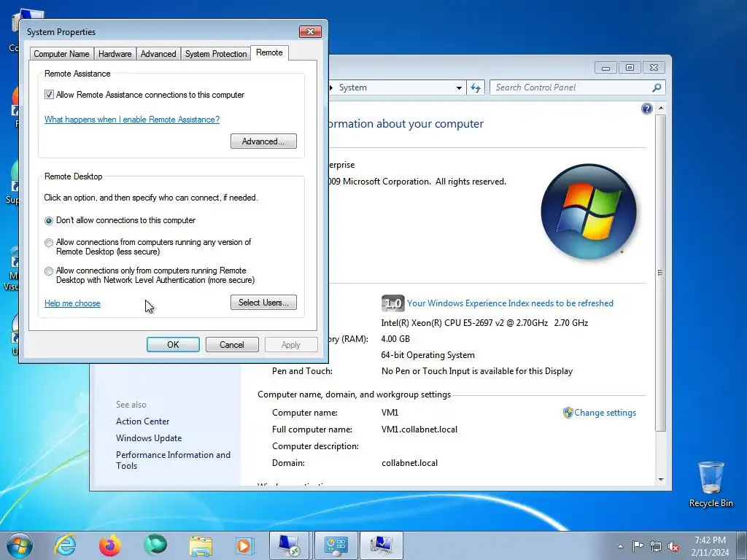
Task: Open Remote Desktop connection taskbar icon
Action: 290,545
